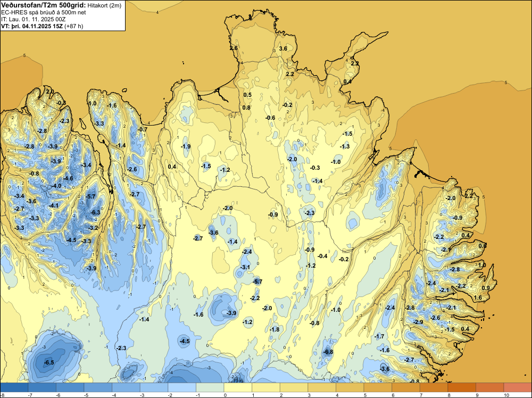Click the -6.3 temperature label
Viewport: 532px width, 398px height.
point(95,212)
